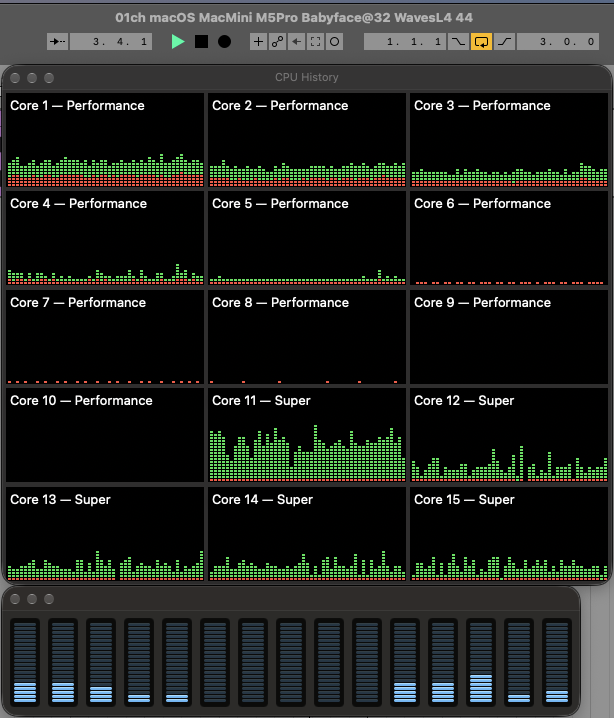The width and height of the screenshot is (614, 718).
Task: Stop playback with the square Stop button
Action: tap(201, 42)
